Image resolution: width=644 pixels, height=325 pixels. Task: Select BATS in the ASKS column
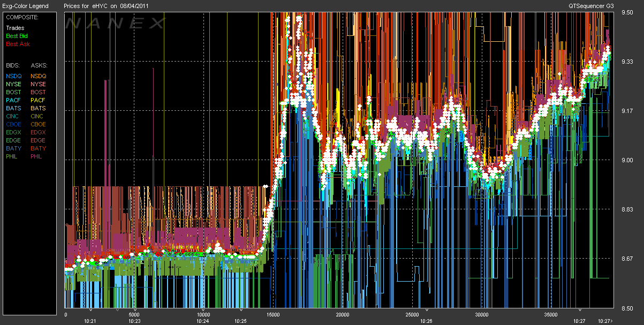pos(38,108)
